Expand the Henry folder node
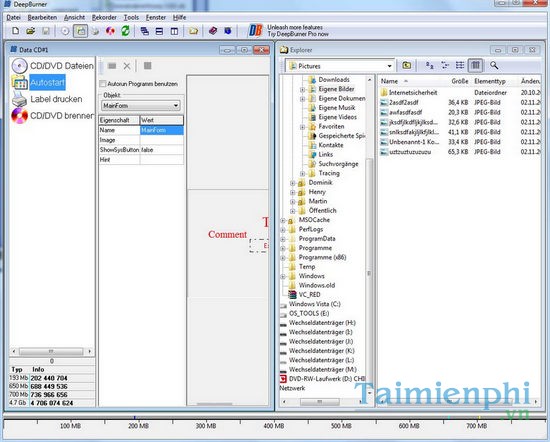This screenshot has height=442, width=550. (x=293, y=192)
